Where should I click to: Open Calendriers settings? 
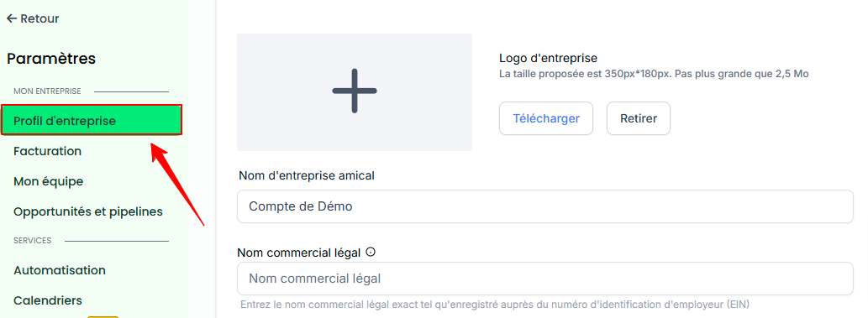click(x=48, y=300)
